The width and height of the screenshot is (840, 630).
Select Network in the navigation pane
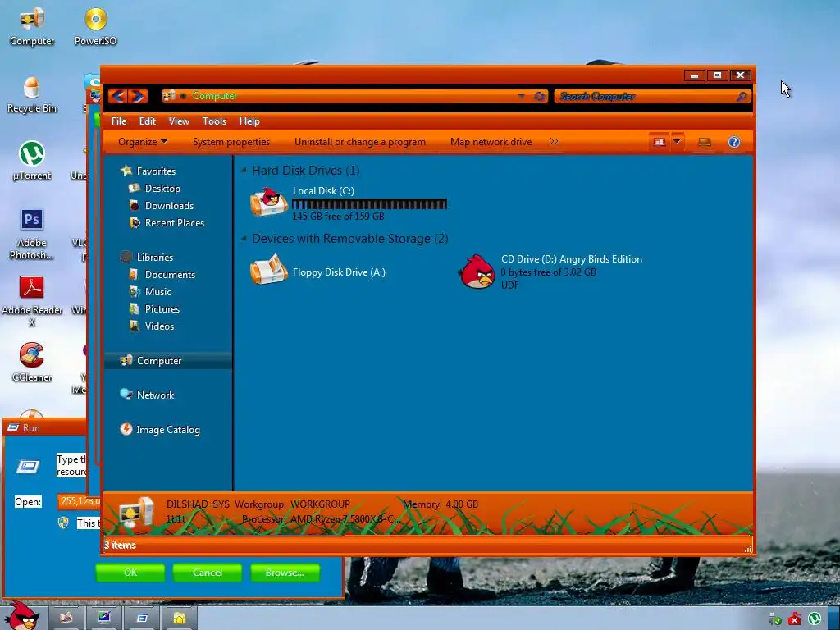coord(155,395)
